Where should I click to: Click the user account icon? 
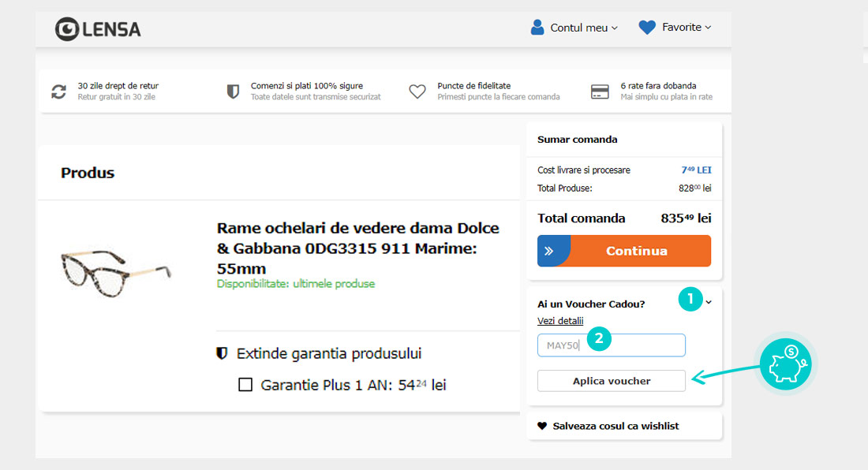[537, 27]
